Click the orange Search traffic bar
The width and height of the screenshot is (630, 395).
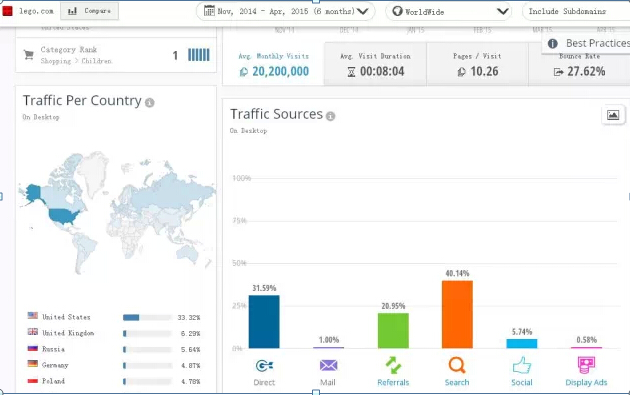(457, 314)
